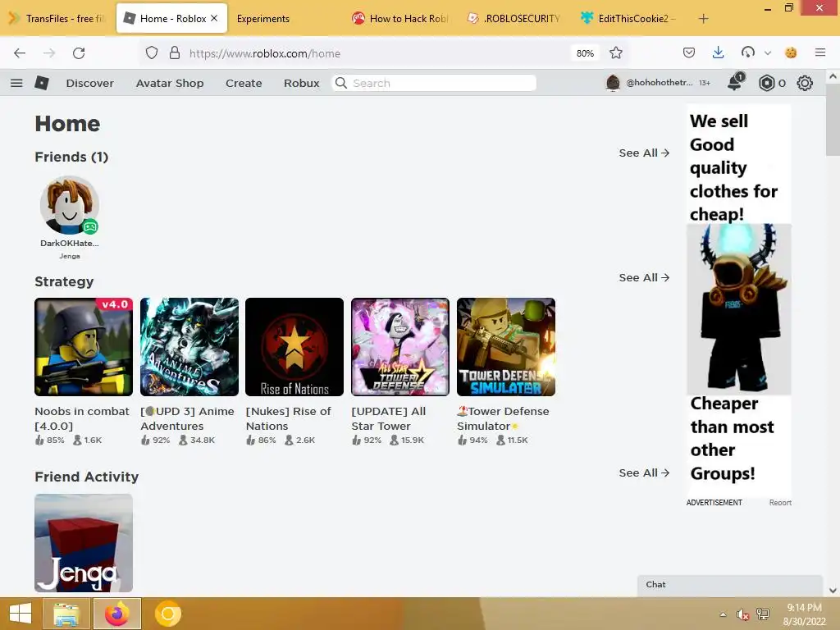The height and width of the screenshot is (630, 840).
Task: Click muted volume tray icon
Action: [x=742, y=614]
